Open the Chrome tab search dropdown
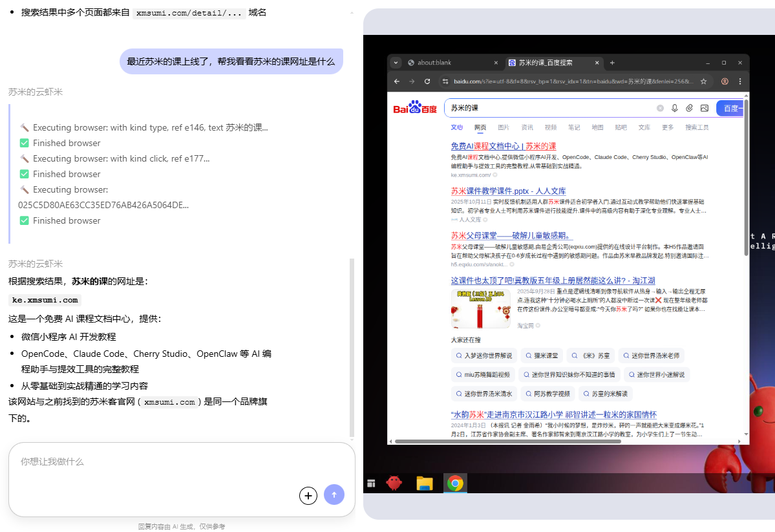Screen dimensions: 775x532 pos(396,63)
